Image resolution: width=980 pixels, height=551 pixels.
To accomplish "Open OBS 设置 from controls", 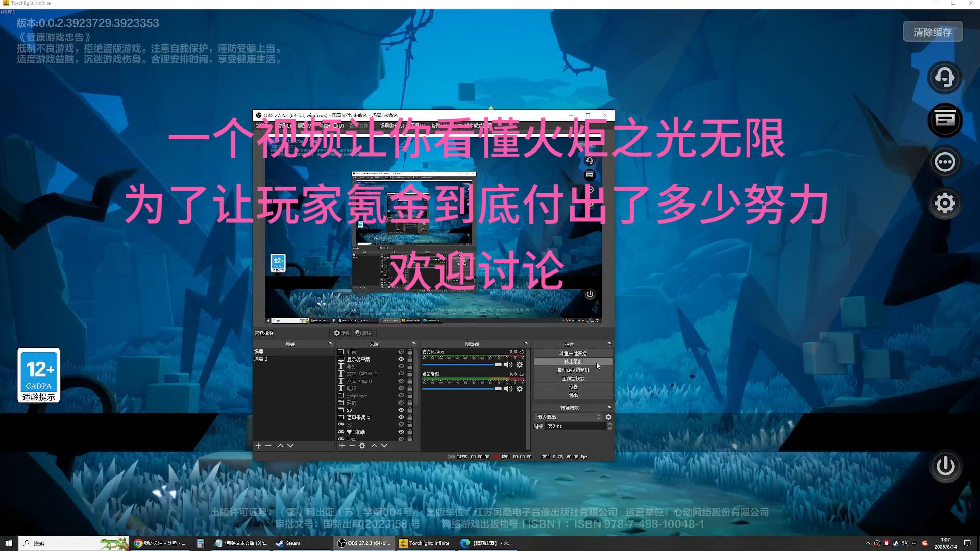I will pyautogui.click(x=573, y=387).
